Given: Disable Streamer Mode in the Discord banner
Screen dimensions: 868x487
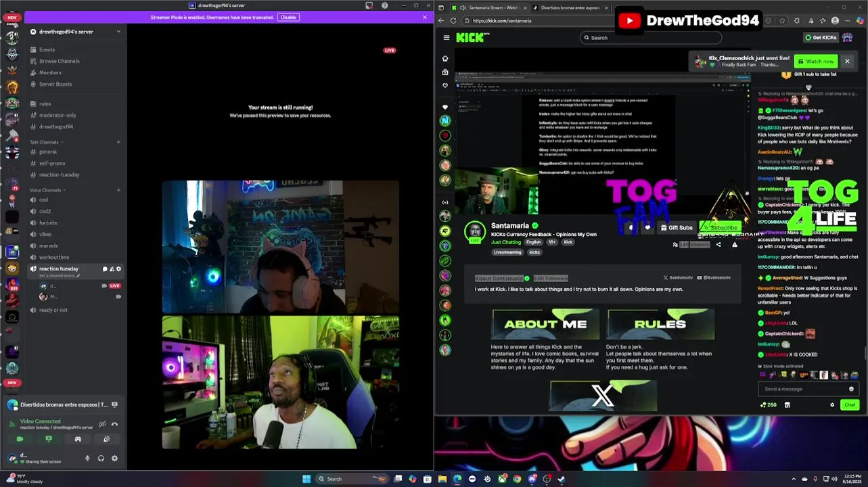Looking at the screenshot, I should click(x=288, y=17).
